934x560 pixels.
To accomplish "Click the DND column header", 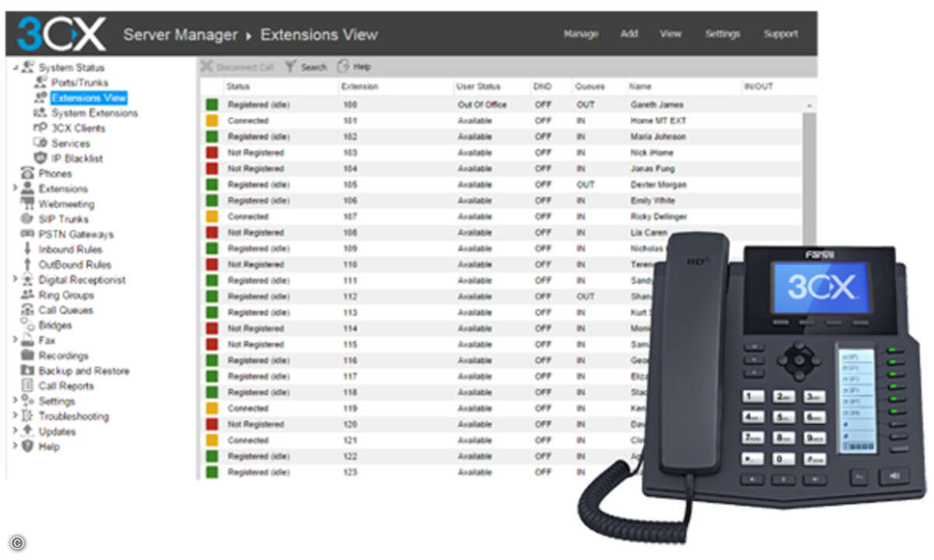I will click(542, 86).
